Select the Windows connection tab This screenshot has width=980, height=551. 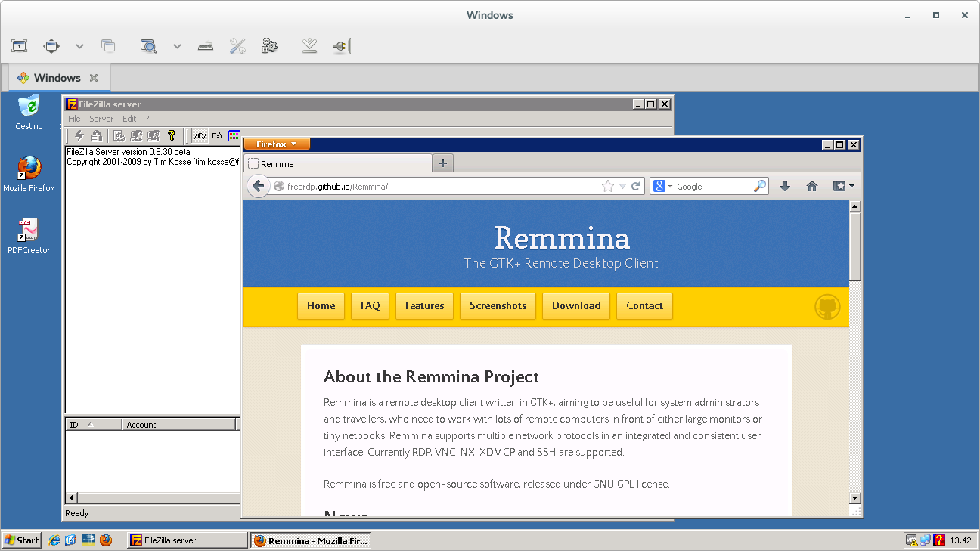pos(57,78)
